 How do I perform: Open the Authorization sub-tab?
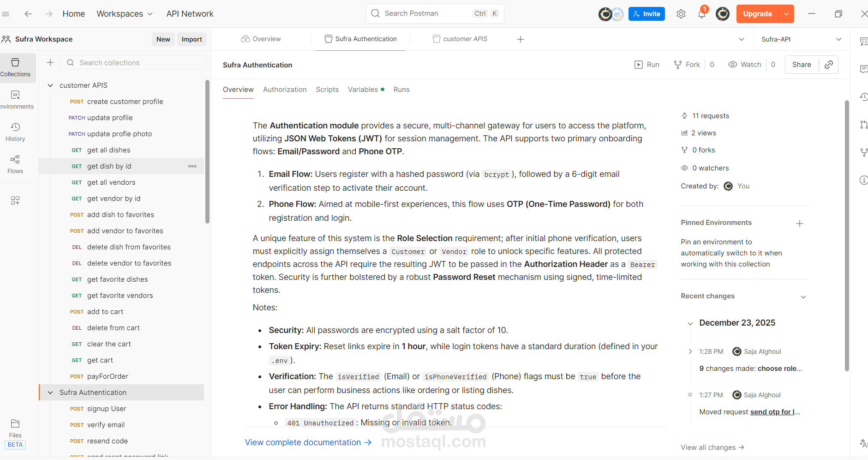285,90
